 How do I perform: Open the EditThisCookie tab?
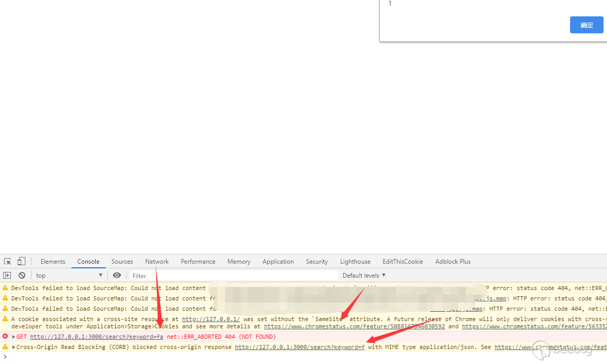tap(403, 262)
